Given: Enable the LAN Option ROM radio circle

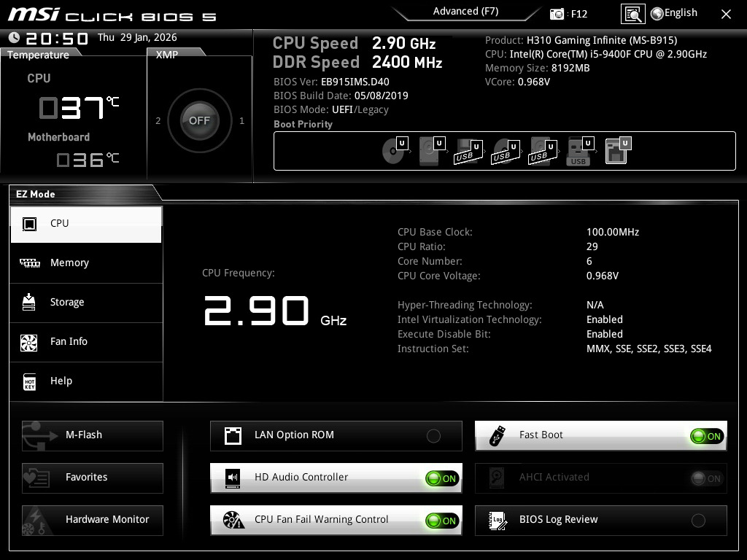Looking at the screenshot, I should click(x=433, y=436).
